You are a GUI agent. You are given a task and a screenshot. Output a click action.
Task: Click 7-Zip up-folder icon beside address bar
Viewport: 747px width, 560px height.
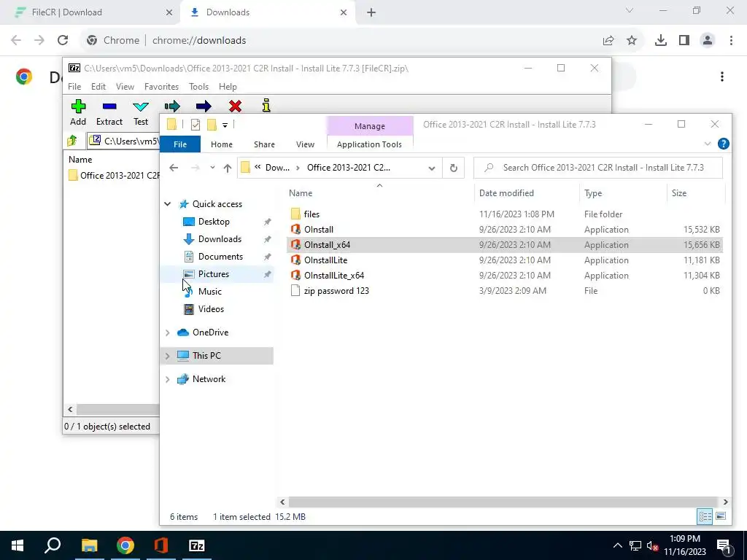click(72, 141)
